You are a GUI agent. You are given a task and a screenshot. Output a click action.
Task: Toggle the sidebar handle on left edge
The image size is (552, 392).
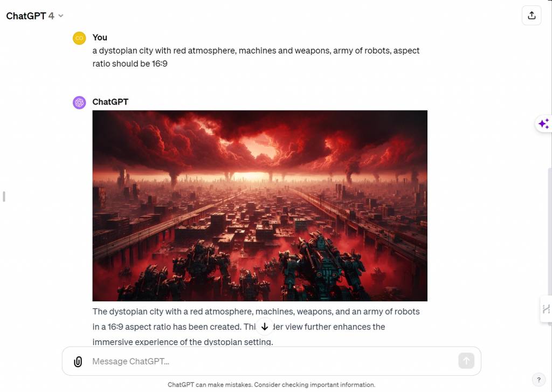pos(4,196)
